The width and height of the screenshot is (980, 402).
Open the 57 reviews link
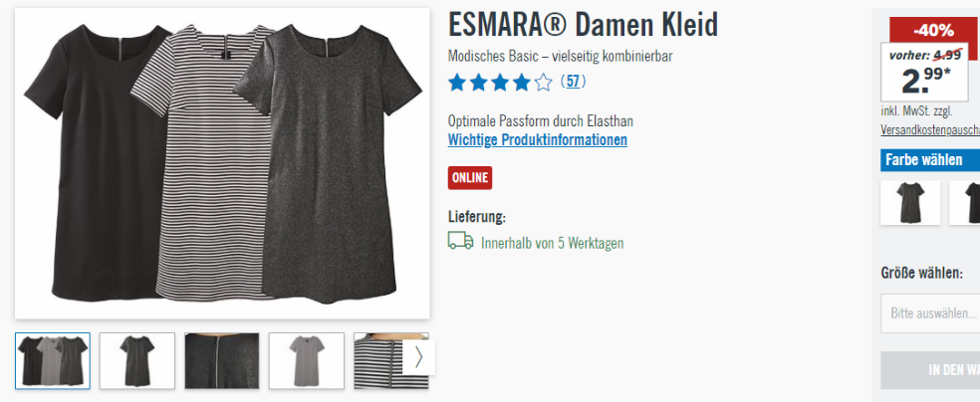[573, 82]
